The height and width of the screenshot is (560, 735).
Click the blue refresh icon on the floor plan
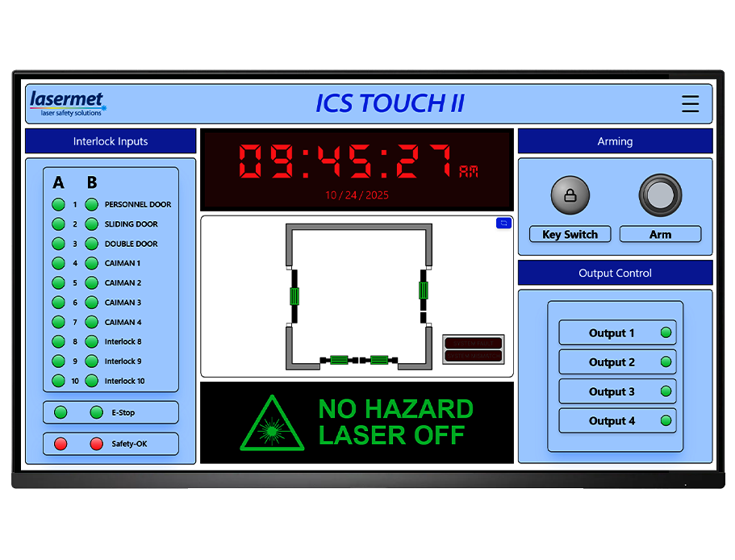[503, 223]
